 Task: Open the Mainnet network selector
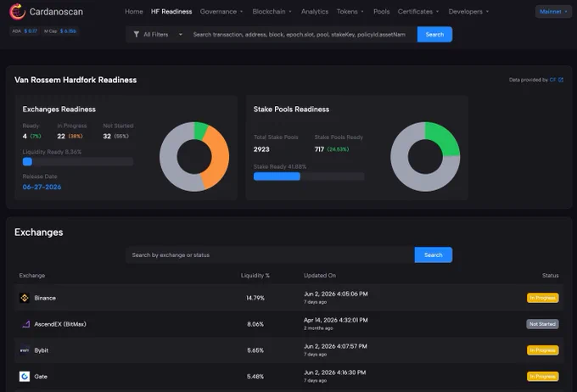[x=553, y=11]
